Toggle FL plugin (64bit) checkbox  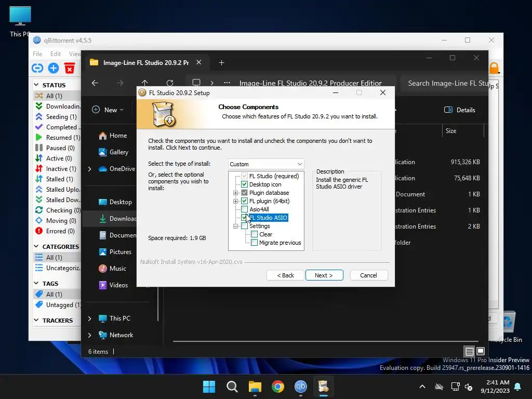click(x=244, y=201)
